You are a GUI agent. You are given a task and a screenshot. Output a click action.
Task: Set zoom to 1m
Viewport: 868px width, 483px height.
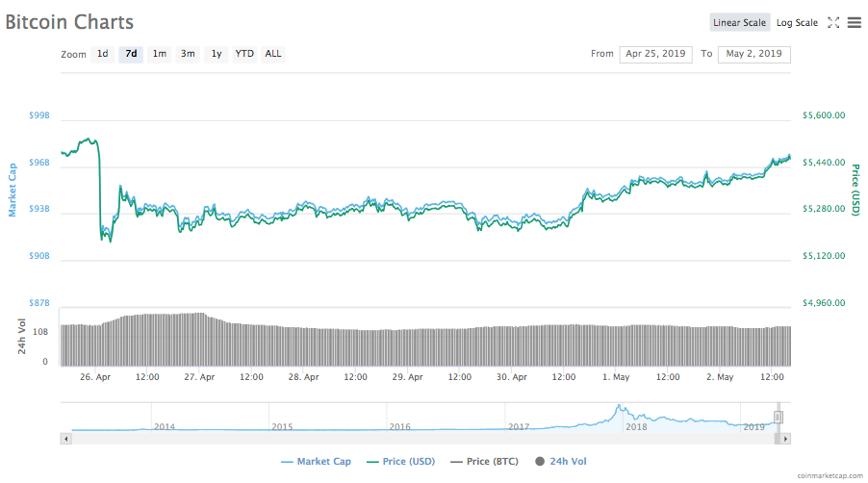tap(160, 54)
